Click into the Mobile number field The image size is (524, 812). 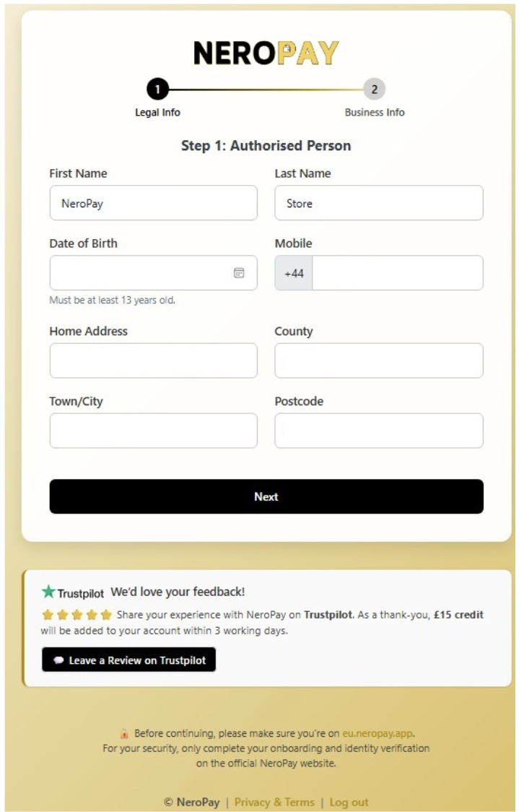coord(397,273)
